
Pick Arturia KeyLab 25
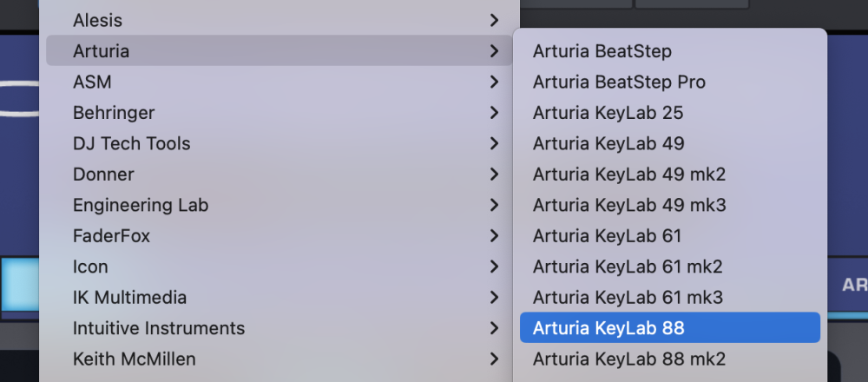[608, 113]
